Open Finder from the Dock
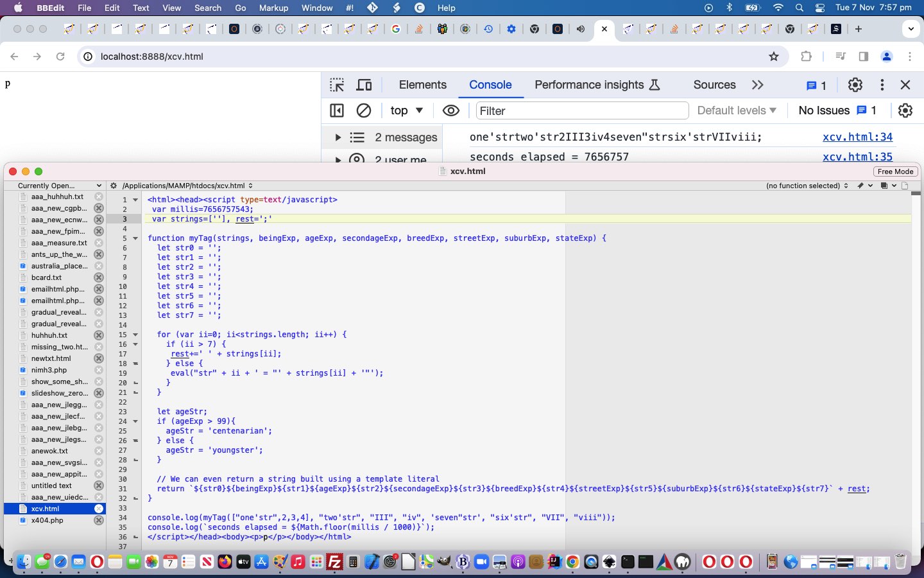Viewport: 924px width, 578px height. (x=23, y=562)
